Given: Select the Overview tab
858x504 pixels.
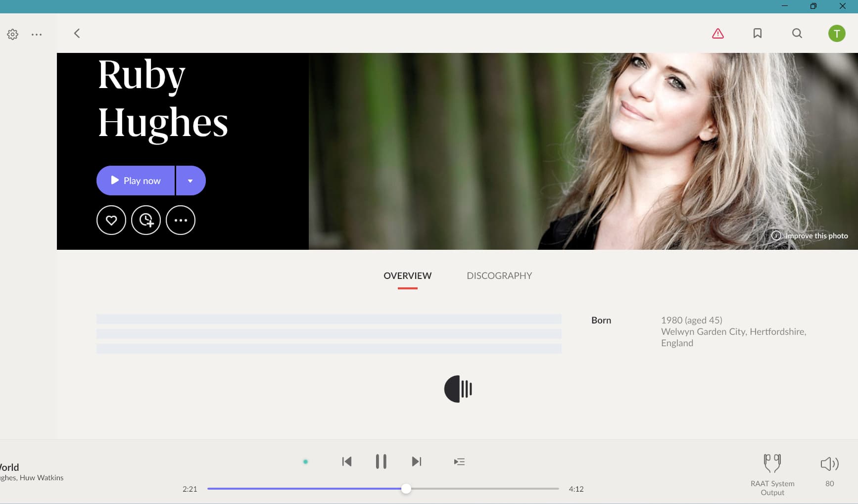Looking at the screenshot, I should [x=407, y=276].
